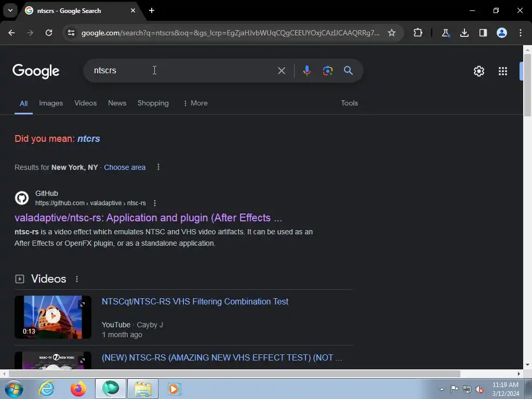Reload the Google Search page
This screenshot has height=399, width=532.
49,33
